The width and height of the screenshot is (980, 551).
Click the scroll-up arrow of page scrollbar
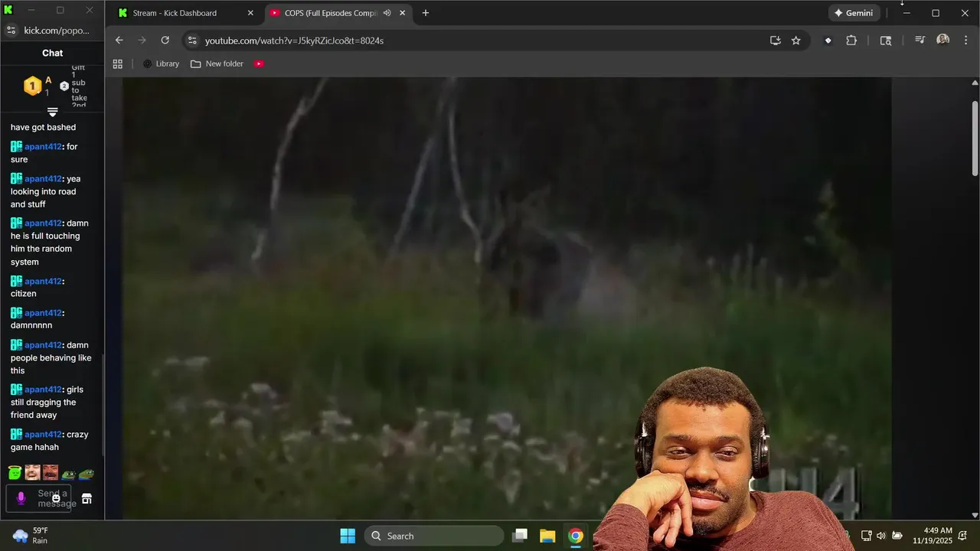[975, 83]
